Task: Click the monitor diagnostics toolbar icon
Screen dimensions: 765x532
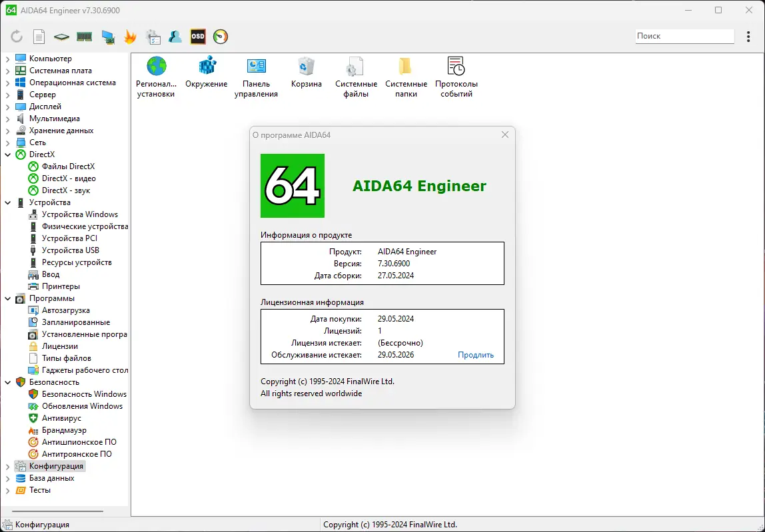Action: [108, 37]
